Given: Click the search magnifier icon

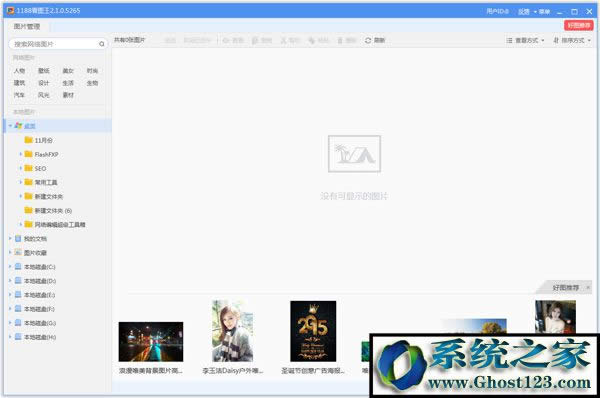Looking at the screenshot, I should click(102, 44).
